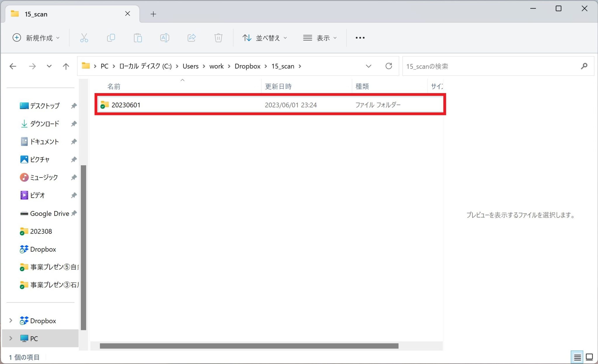The image size is (598, 364).
Task: Open a new tab with plus button
Action: [x=153, y=14]
